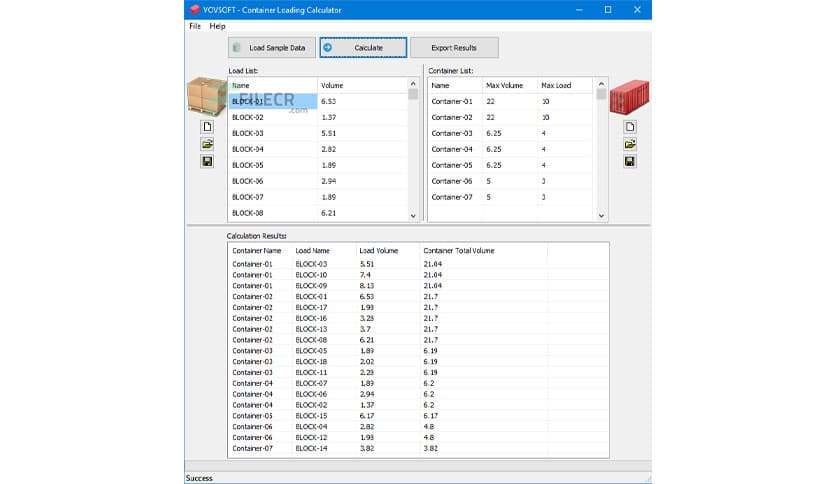Select the results row with BLOCK-09
Viewport: 836px width, 484px height.
click(418, 286)
